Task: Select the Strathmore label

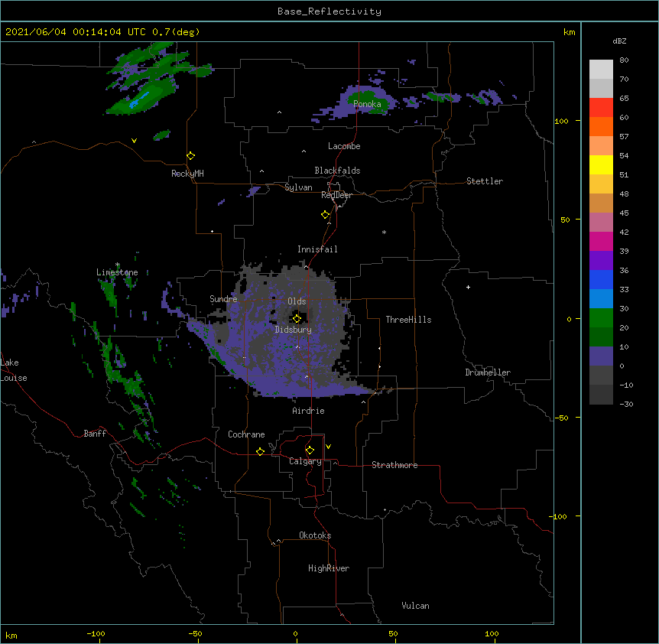Action: pos(394,465)
